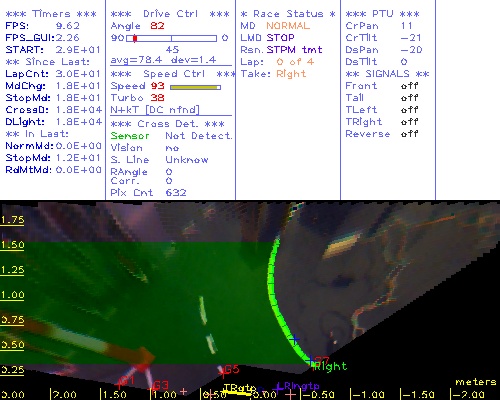This screenshot has width=500, height=400.
Task: Select the blue cross on green lane curve
Action: [x=294, y=339]
